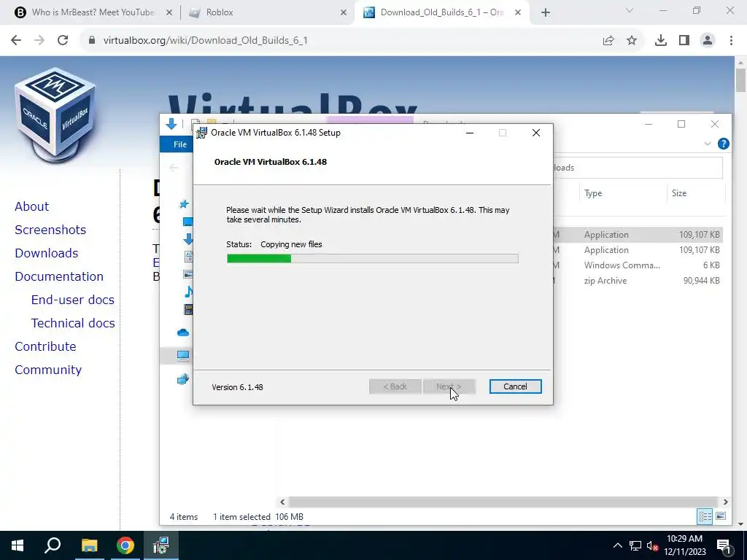
Task: Click the greyed-out Back button
Action: 395,386
